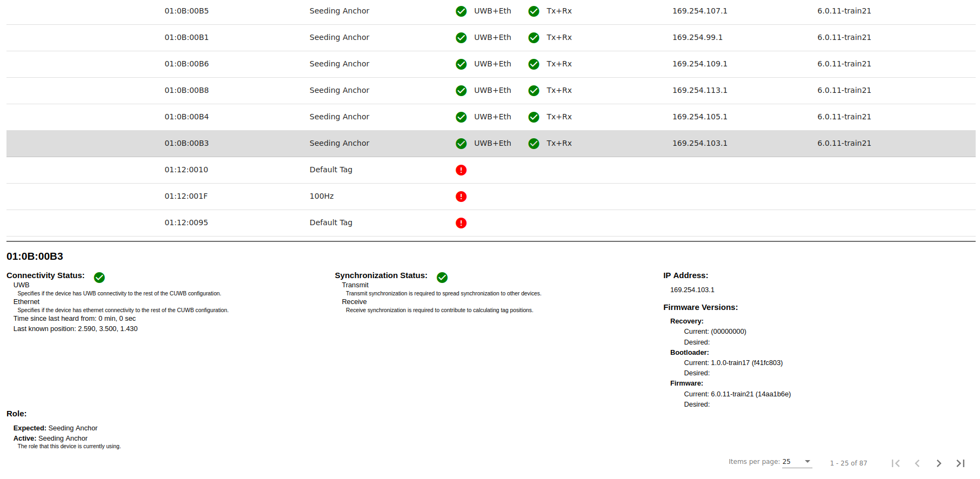The width and height of the screenshot is (980, 479).
Task: Click the red error icon for 01:12:0095
Action: click(x=461, y=223)
